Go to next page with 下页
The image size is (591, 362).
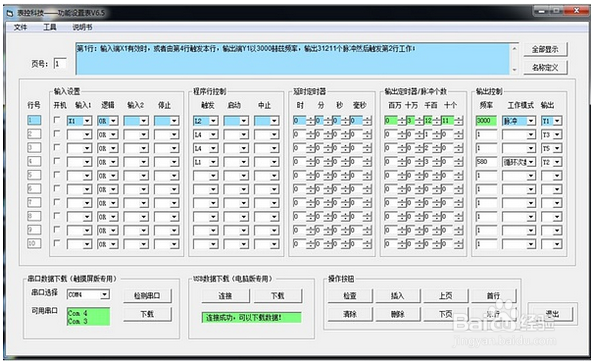point(446,314)
